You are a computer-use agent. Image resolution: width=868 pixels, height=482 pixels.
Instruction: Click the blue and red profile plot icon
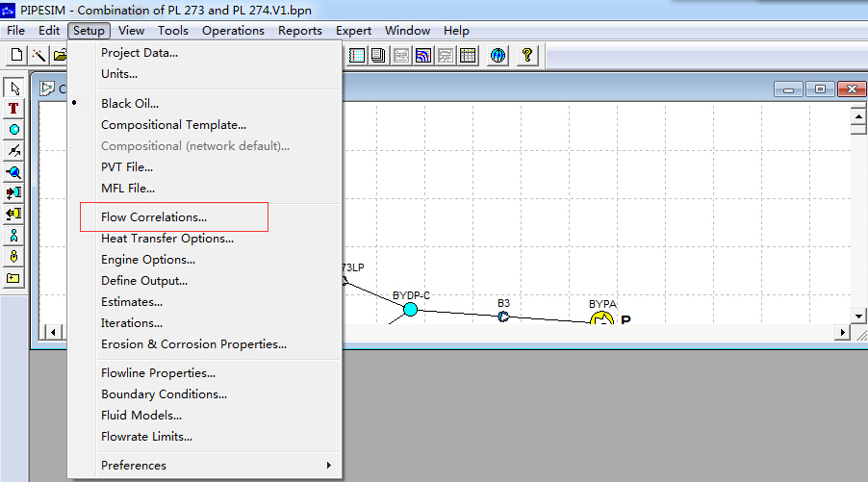point(423,56)
